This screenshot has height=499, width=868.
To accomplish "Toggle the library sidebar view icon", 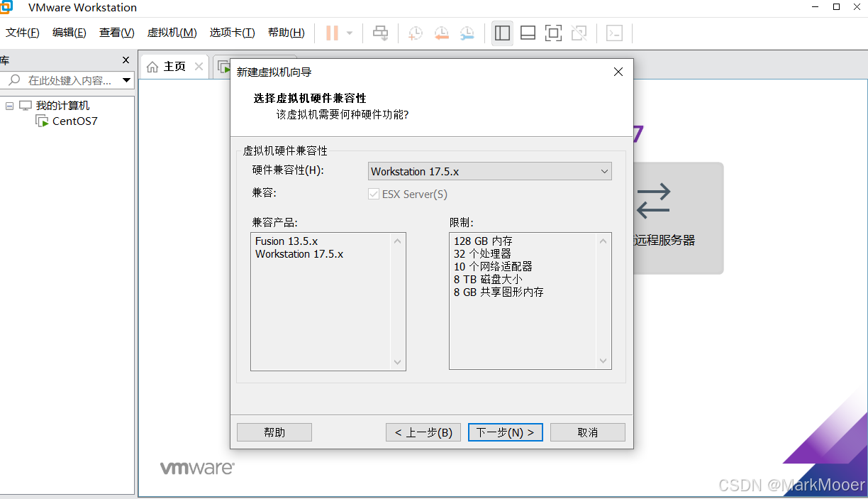I will click(502, 33).
